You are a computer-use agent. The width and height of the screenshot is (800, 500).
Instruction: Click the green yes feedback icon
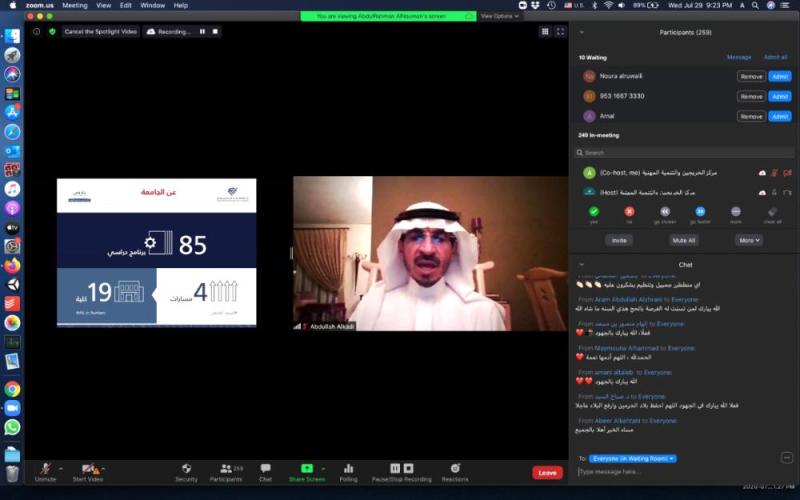[594, 212]
